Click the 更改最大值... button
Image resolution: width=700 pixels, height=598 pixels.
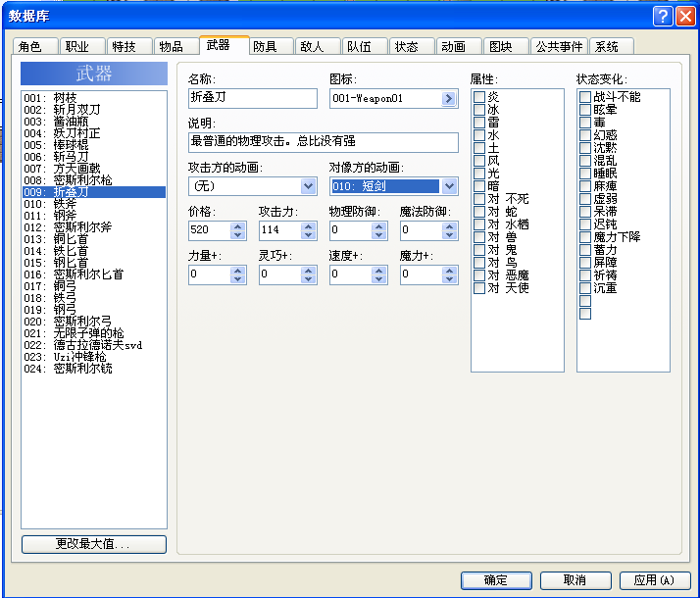tap(94, 544)
